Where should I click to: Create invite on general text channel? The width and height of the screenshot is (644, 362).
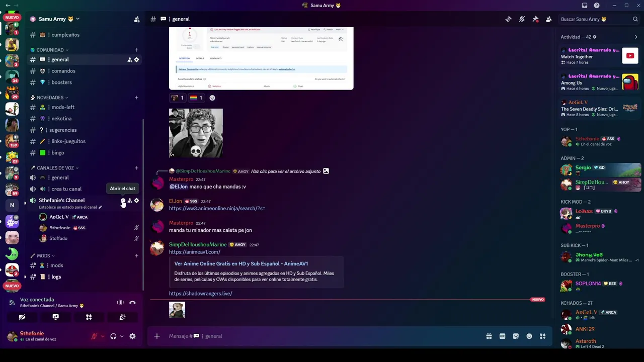129,60
